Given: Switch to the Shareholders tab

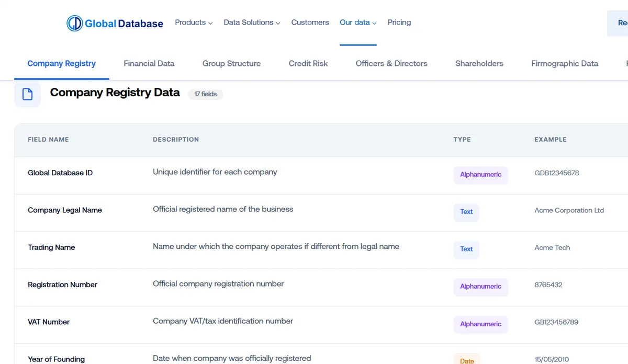Looking at the screenshot, I should tap(479, 63).
